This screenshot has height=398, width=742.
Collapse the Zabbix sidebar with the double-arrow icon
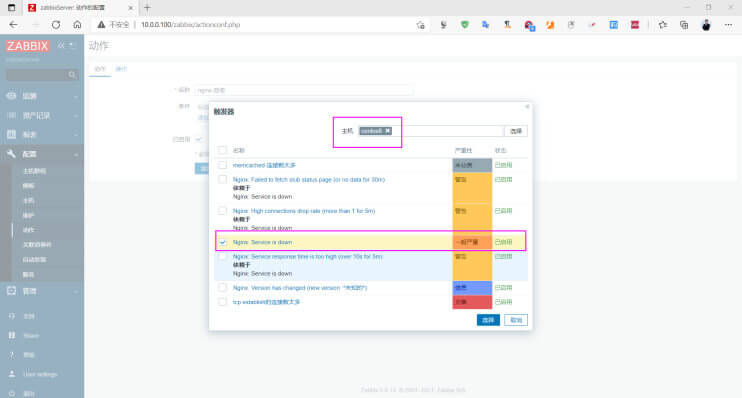[61, 45]
